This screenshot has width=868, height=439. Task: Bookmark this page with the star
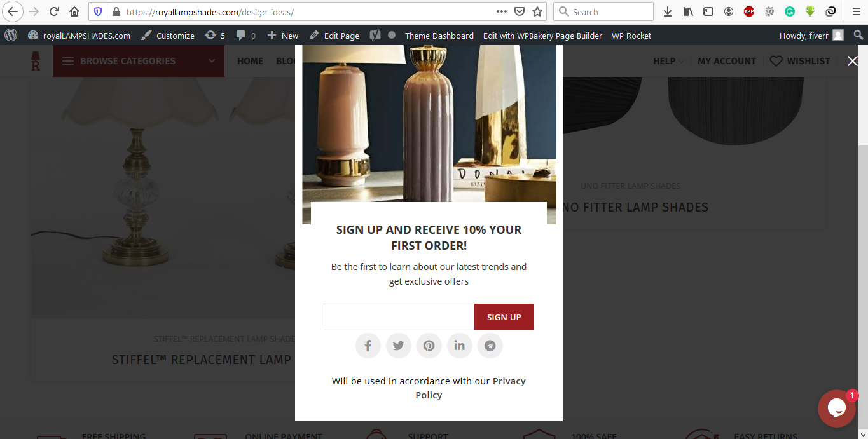pos(537,11)
